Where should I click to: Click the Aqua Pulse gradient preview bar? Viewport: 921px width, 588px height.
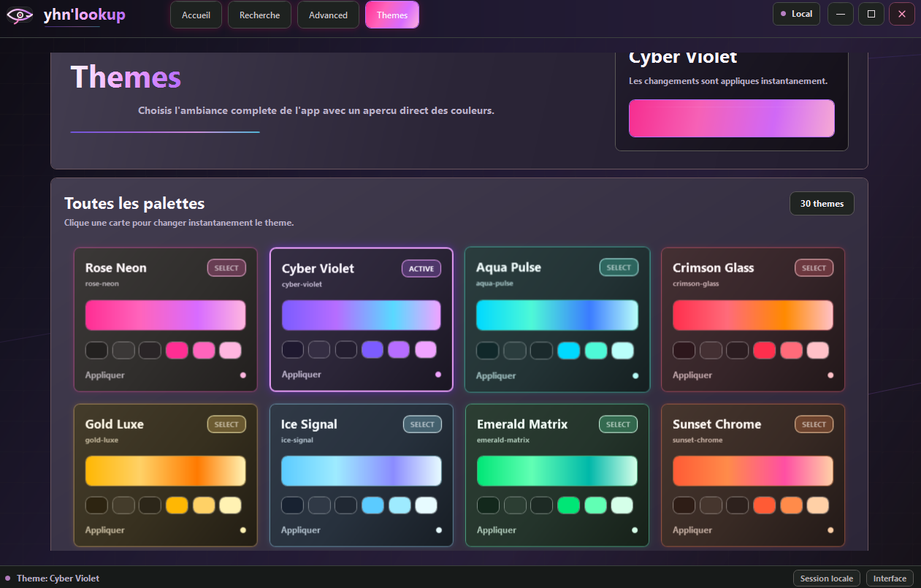tap(557, 316)
